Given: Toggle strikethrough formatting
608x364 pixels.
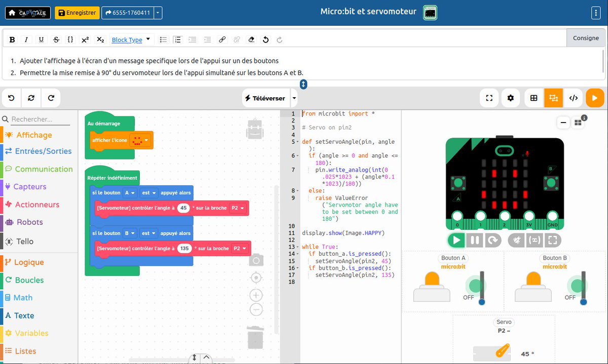Looking at the screenshot, I should [x=56, y=39].
